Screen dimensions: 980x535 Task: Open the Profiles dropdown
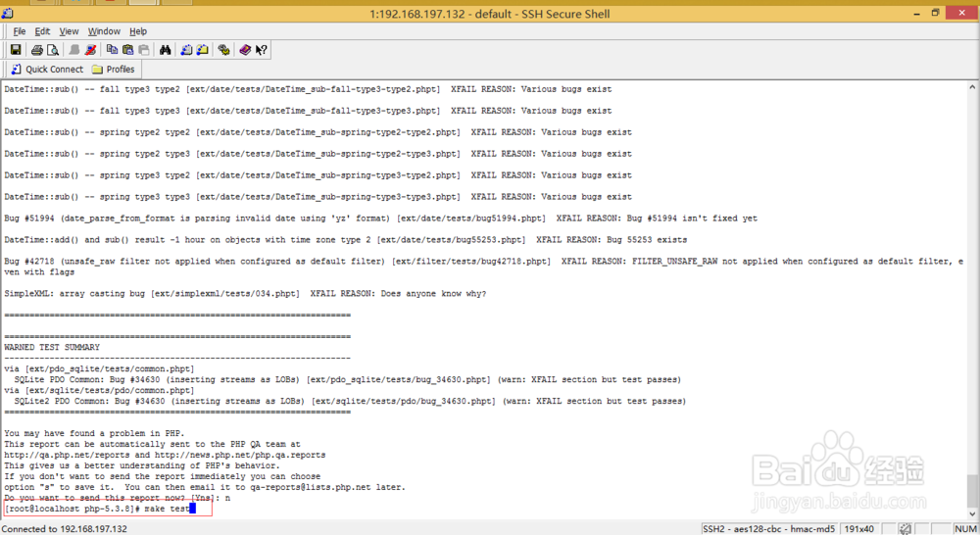113,70
